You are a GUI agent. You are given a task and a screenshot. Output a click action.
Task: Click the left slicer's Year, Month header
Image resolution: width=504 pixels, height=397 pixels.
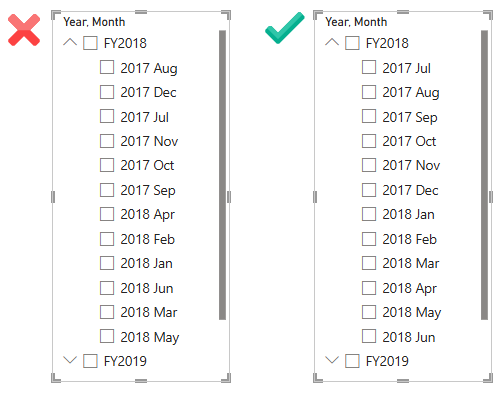[x=94, y=22]
